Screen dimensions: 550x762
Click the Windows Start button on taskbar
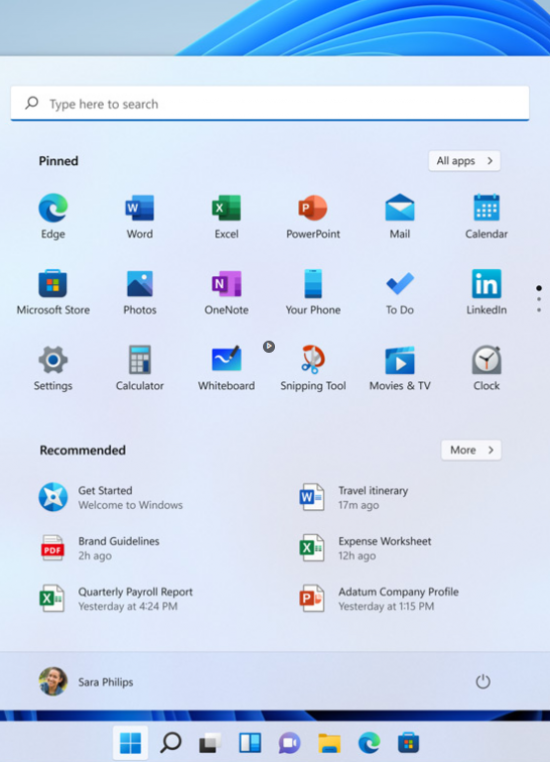[x=130, y=743]
